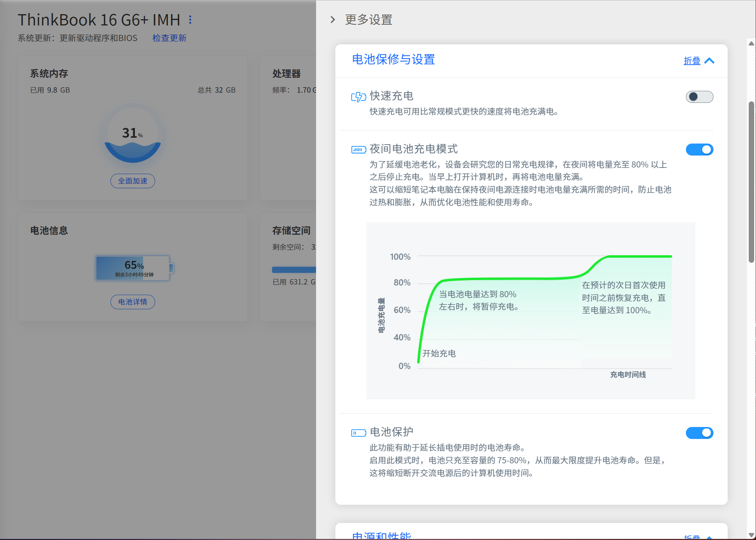Click the ThinkBook 16 G6+ IMH title
756x540 pixels.
click(99, 20)
